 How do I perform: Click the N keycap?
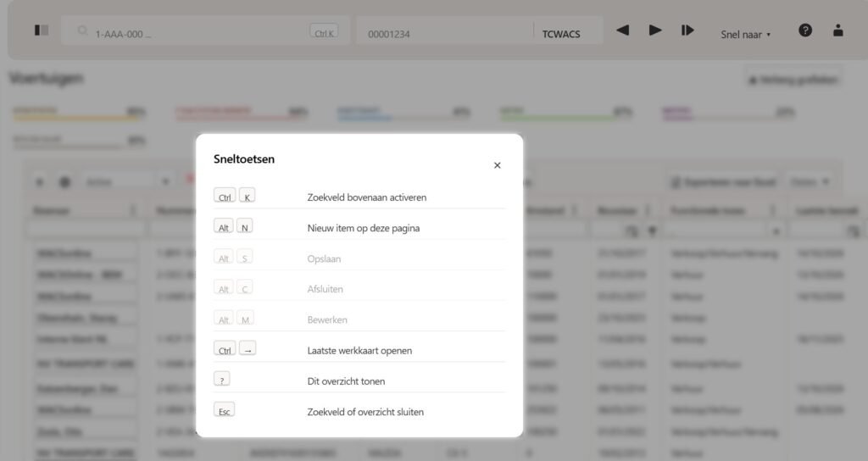[245, 226]
